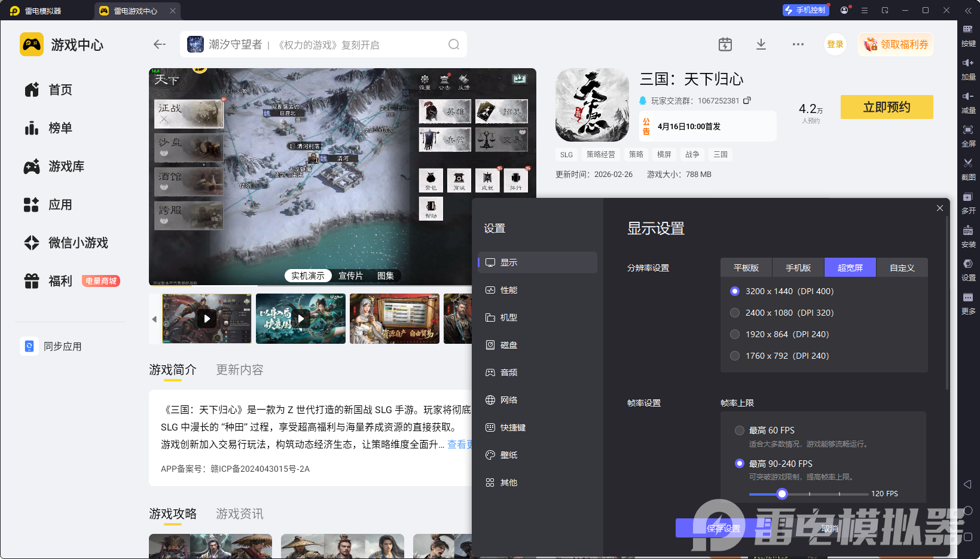This screenshot has width=980, height=559.
Task: Tap the Android home circle button
Action: [968, 511]
